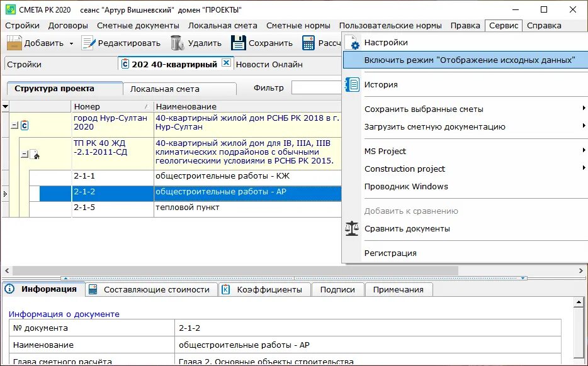Viewport: 588px width, 366px height.
Task: Open the Договоры menu
Action: click(68, 26)
